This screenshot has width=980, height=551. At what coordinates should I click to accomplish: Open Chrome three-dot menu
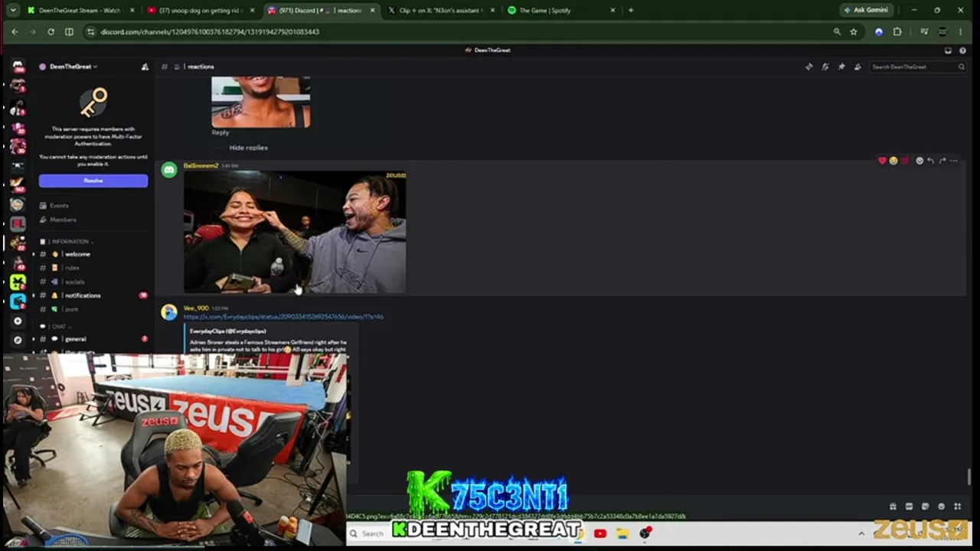tap(961, 31)
